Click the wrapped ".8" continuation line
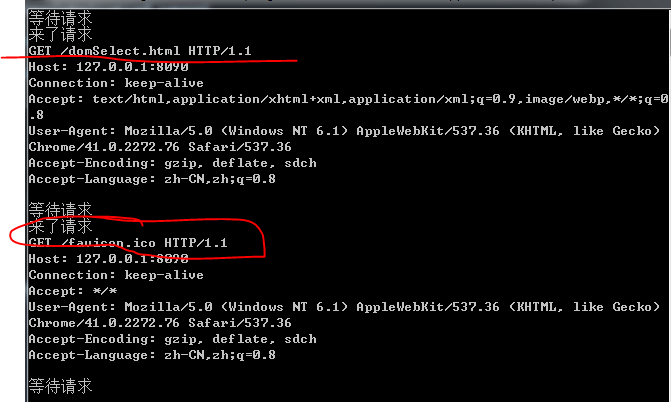Image resolution: width=672 pixels, height=402 pixels. [36, 115]
